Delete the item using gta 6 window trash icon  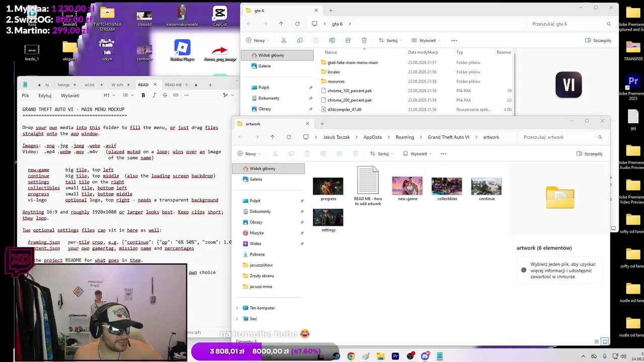364,40
